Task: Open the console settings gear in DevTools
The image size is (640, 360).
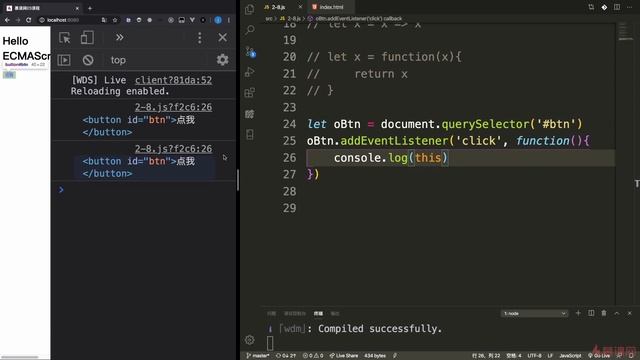Action: (222, 60)
